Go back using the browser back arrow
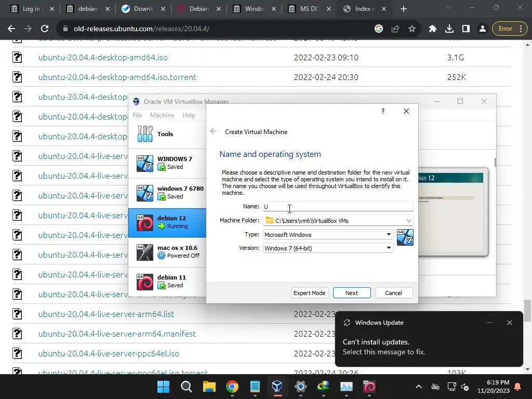This screenshot has width=532, height=399. 11,29
